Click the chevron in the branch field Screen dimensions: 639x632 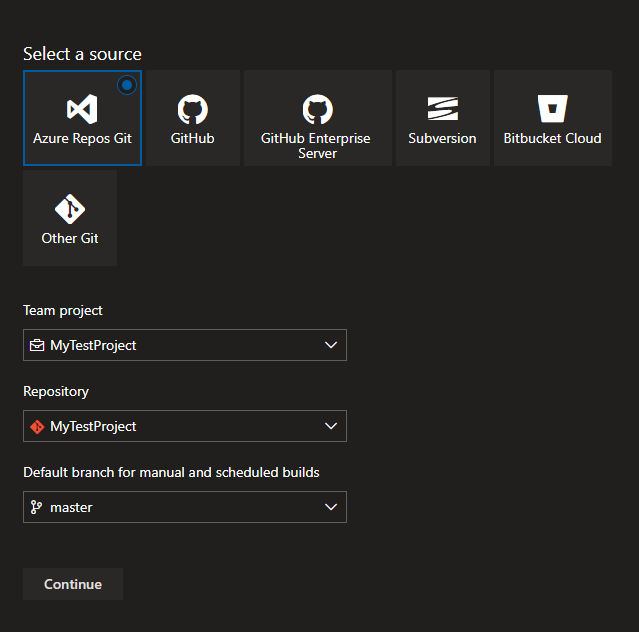(331, 507)
